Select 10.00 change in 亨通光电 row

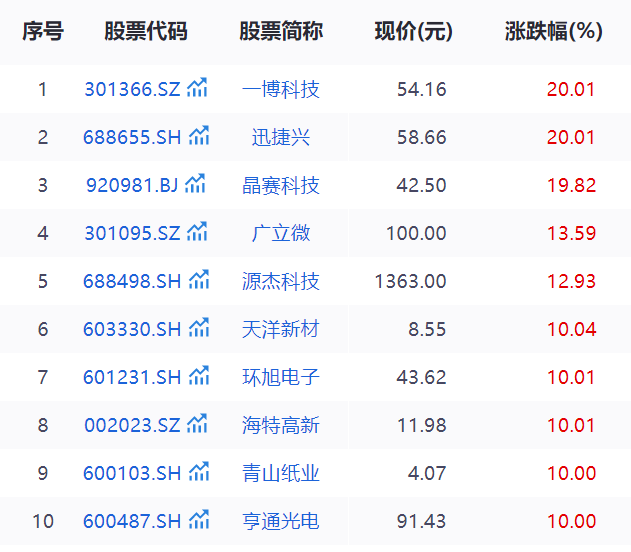(571, 521)
